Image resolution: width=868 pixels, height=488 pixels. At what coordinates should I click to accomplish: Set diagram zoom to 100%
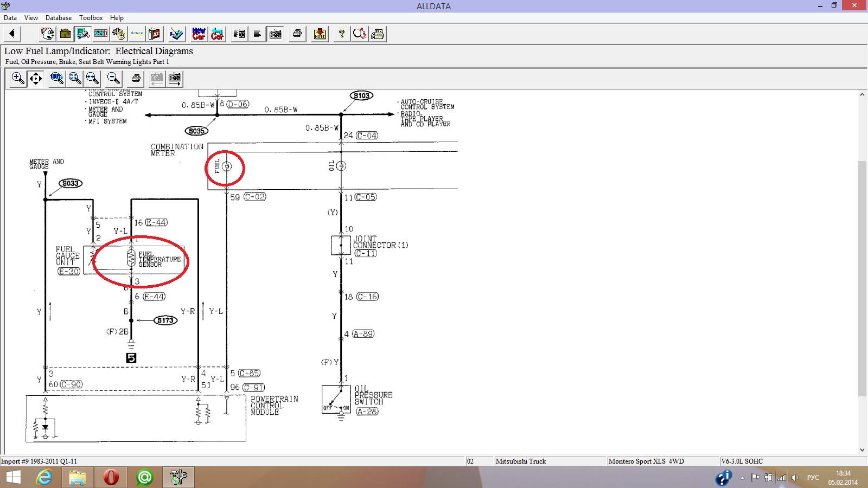[x=56, y=79]
